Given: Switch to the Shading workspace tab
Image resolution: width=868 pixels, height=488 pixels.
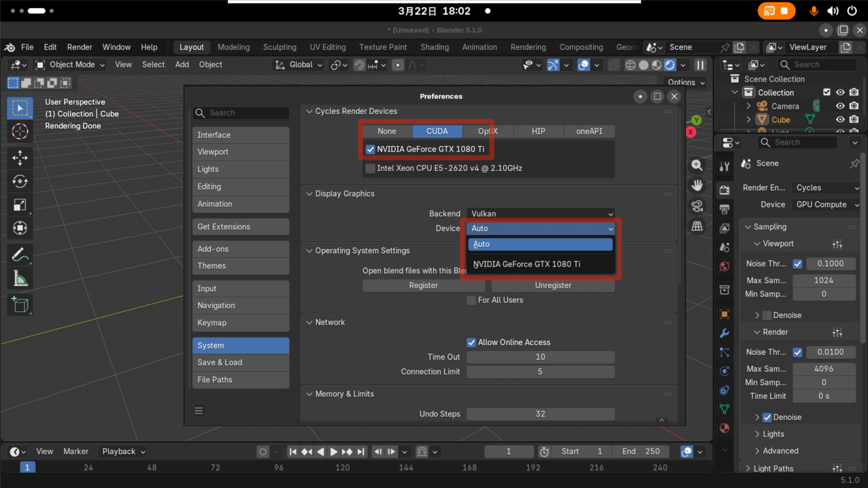Looking at the screenshot, I should [435, 47].
